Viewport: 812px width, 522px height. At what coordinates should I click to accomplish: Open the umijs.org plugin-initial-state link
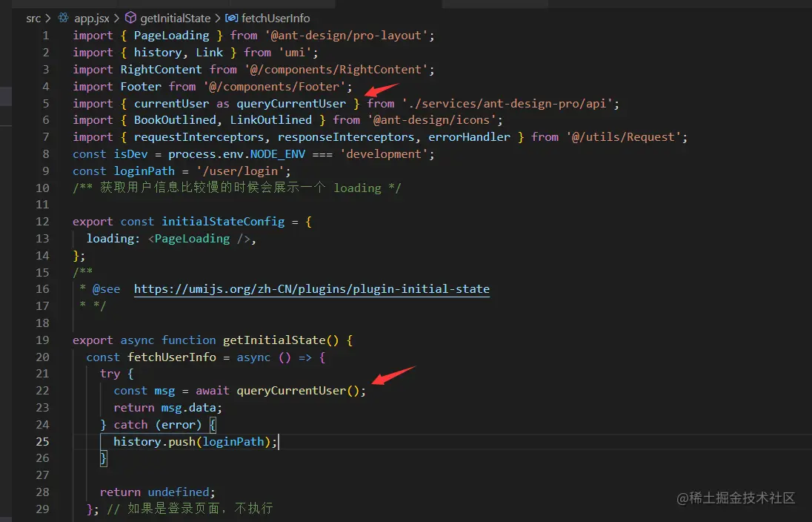[x=312, y=288]
